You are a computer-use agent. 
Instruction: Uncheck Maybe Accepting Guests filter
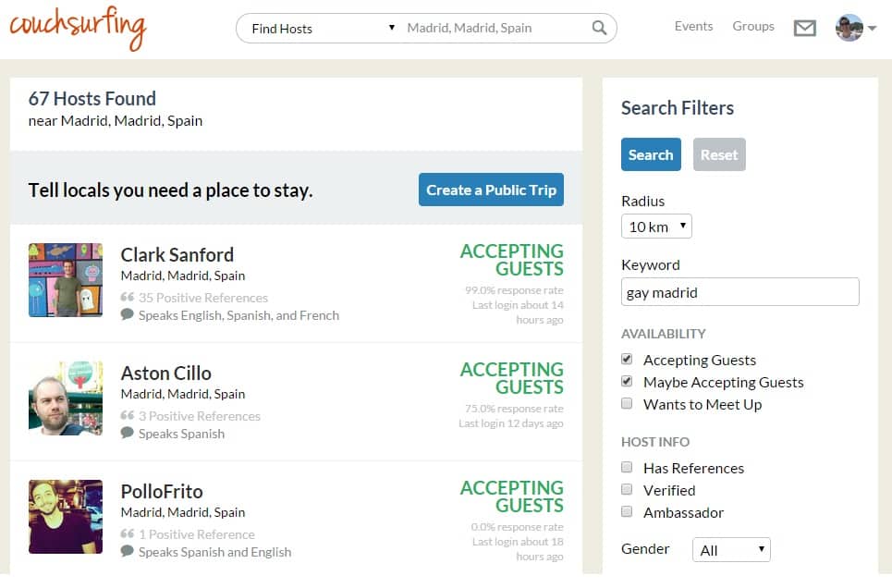tap(627, 382)
